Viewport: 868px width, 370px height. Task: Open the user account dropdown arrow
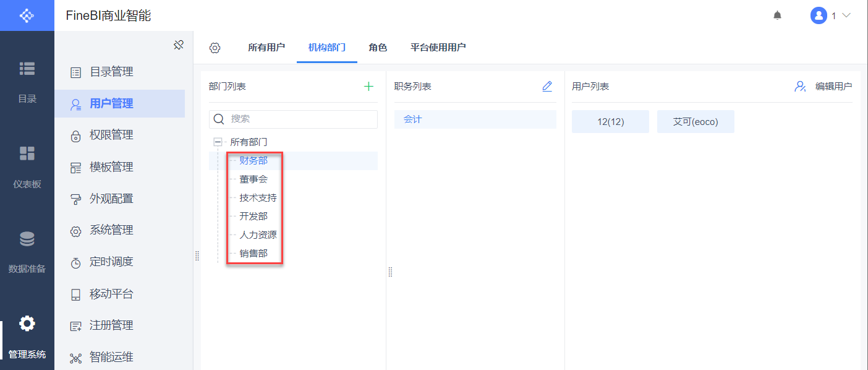tap(846, 15)
